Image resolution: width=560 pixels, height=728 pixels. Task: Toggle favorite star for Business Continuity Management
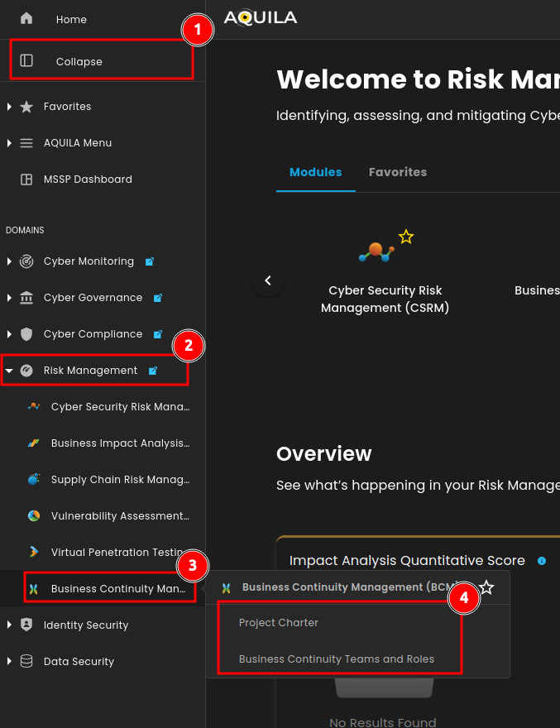pyautogui.click(x=486, y=587)
